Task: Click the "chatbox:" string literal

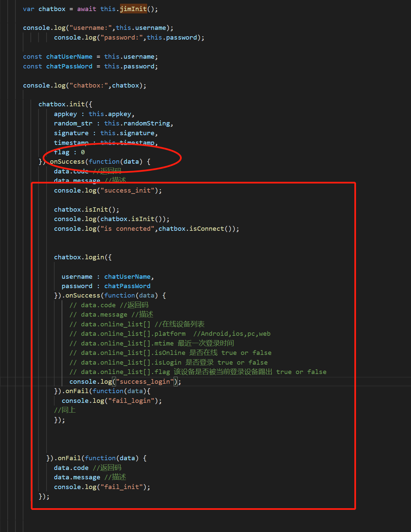Action: (89, 86)
